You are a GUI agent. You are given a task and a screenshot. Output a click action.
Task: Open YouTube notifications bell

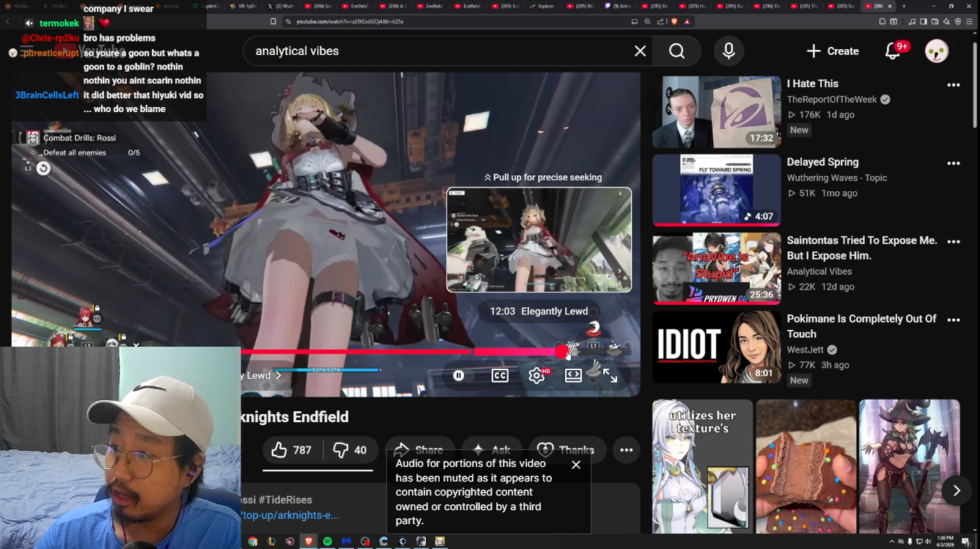[893, 51]
